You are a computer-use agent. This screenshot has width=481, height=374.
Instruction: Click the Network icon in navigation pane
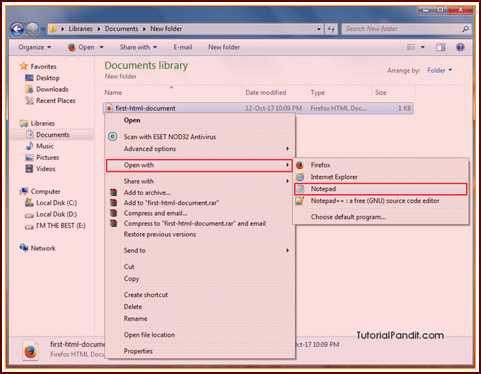(x=24, y=248)
